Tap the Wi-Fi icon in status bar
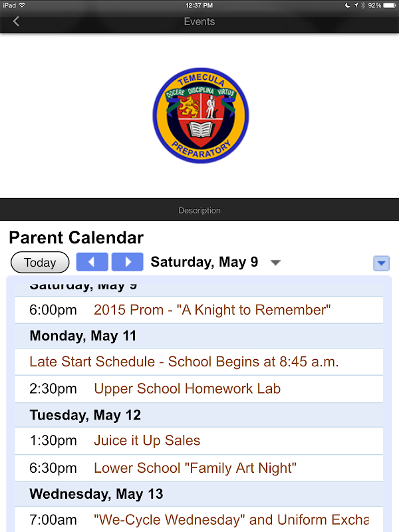Screen dimensions: 399x532 [22, 5]
